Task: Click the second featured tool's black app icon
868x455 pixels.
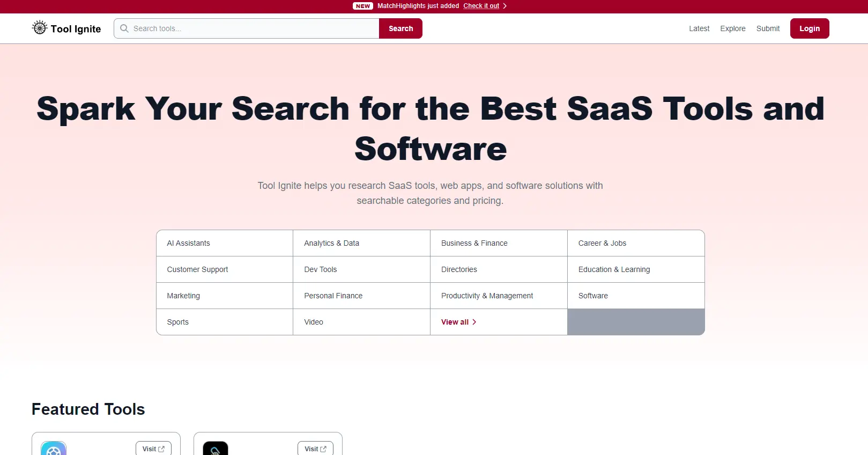Action: click(216, 449)
